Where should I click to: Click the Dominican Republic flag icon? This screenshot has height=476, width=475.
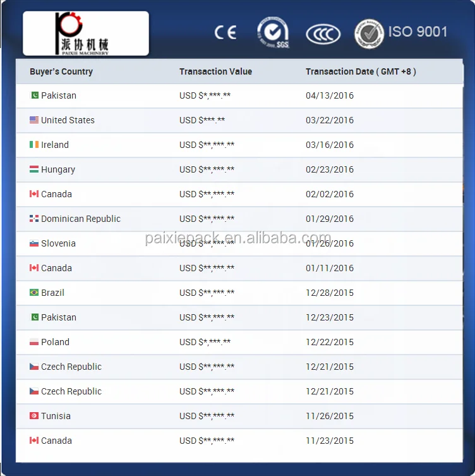click(x=34, y=219)
